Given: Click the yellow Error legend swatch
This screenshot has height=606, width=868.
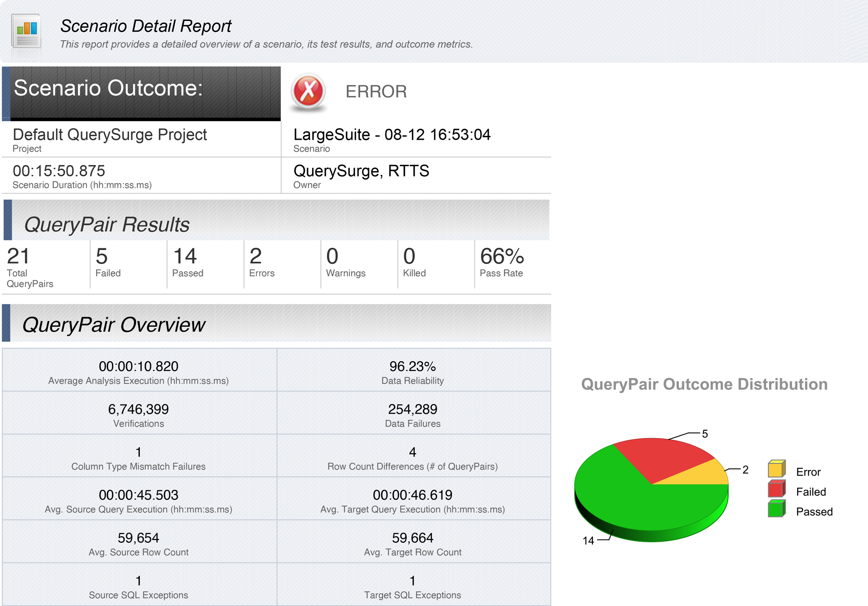Looking at the screenshot, I should pos(776,469).
